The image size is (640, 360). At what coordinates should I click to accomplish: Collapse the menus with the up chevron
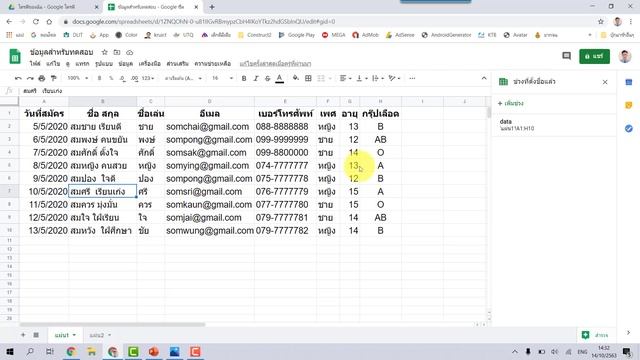484,78
